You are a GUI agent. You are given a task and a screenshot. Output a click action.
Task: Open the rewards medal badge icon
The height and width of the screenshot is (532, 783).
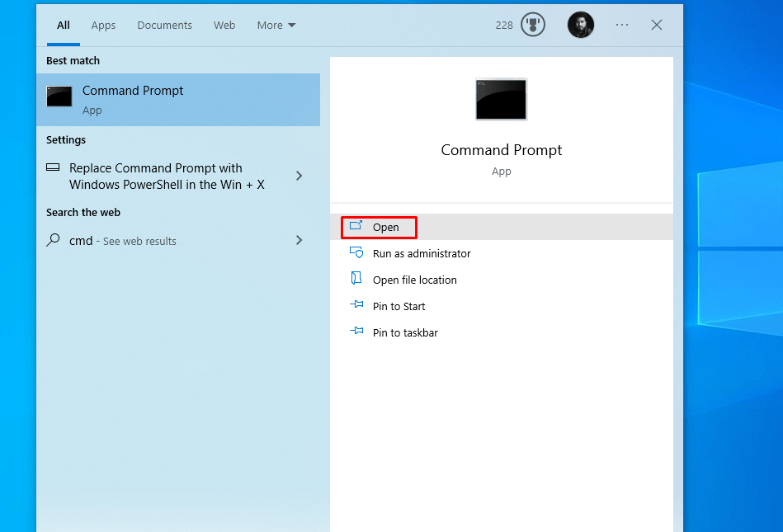pos(533,25)
